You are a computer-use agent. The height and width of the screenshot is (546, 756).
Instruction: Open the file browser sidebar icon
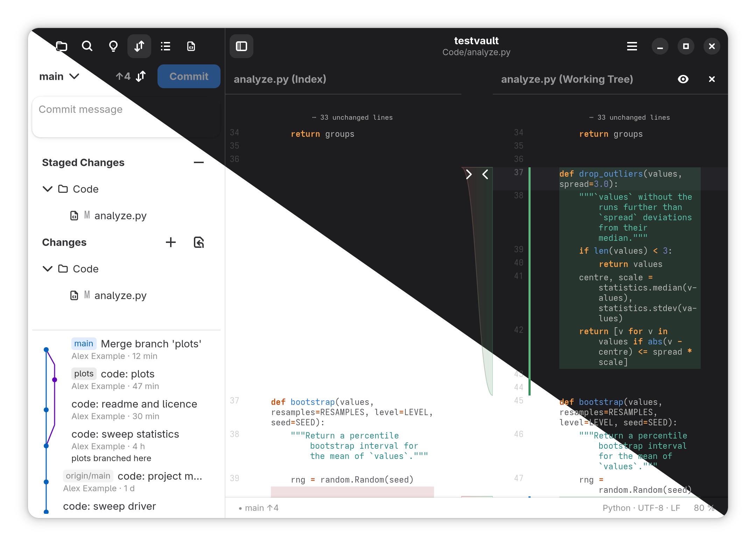62,46
